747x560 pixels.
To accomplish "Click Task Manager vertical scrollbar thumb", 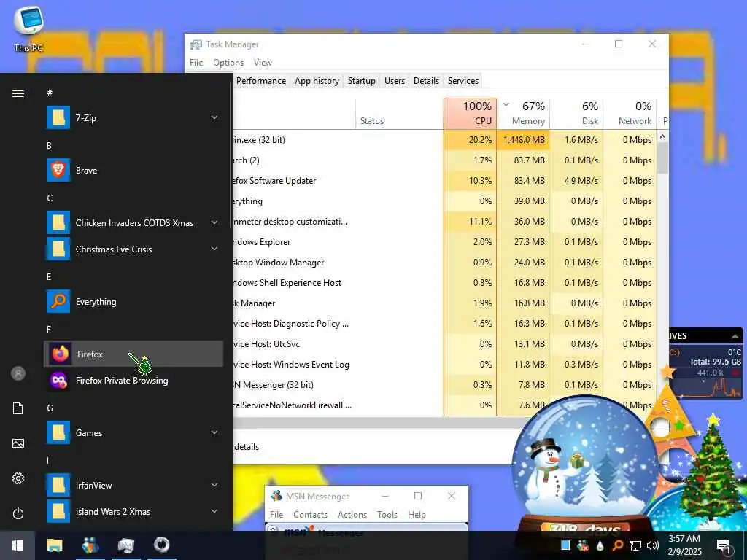I will pos(662,158).
